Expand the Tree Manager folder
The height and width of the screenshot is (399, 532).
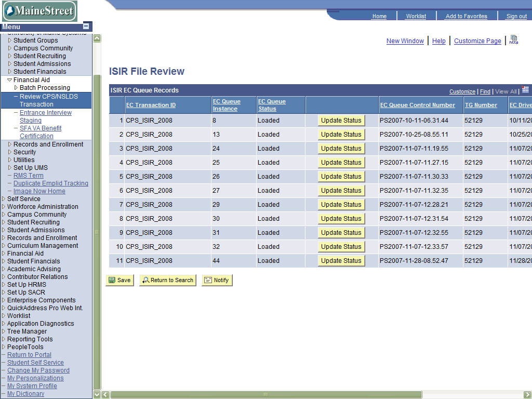point(4,331)
